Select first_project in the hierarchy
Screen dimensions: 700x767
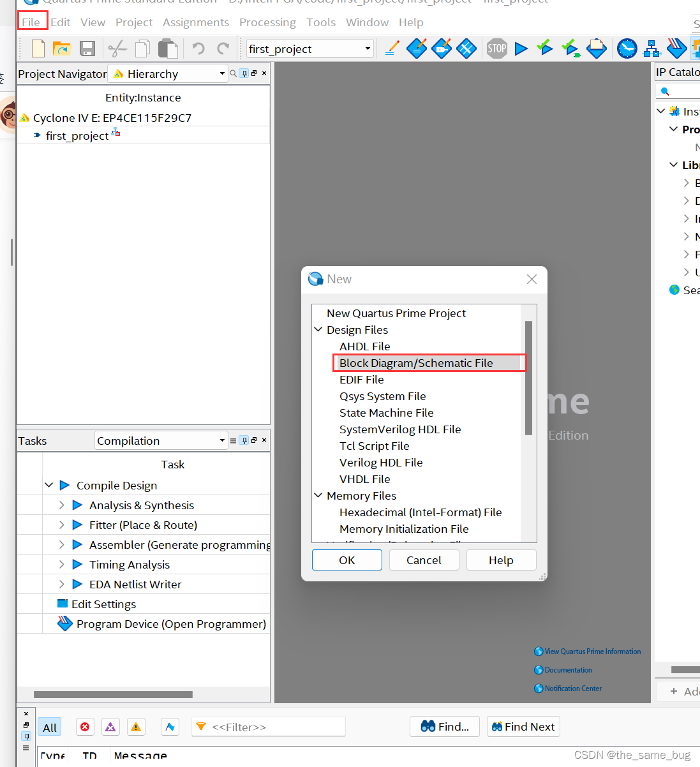(x=77, y=135)
